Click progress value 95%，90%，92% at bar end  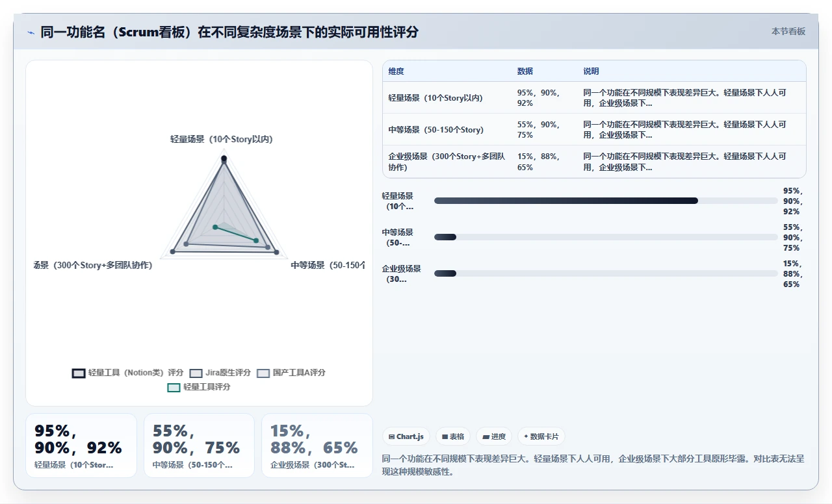tap(792, 201)
